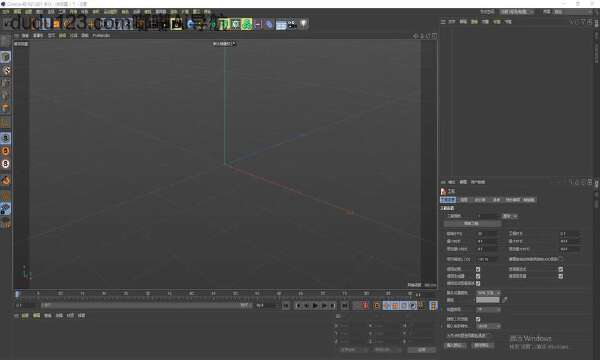The width and height of the screenshot is (600, 360).
Task: Click the default object color swatch
Action: pos(488,300)
